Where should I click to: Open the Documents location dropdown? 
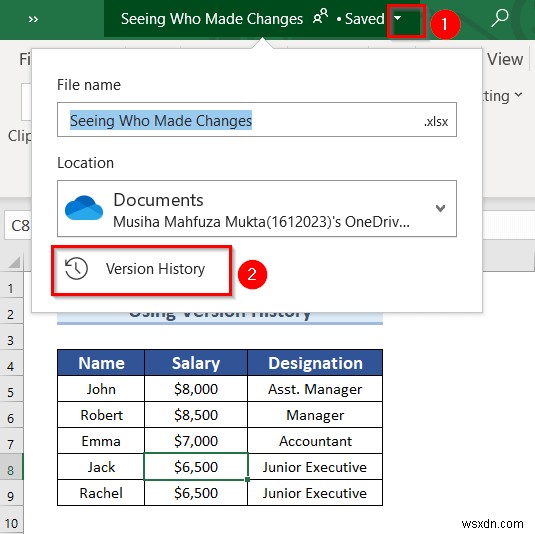[x=257, y=208]
